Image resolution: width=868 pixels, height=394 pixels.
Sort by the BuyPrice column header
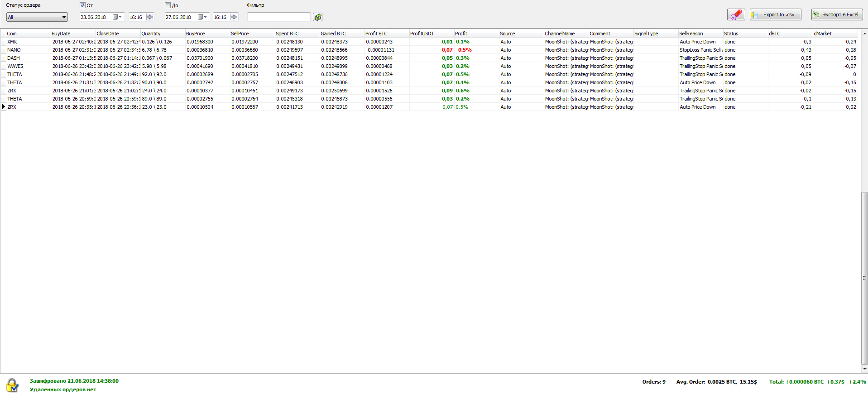(x=207, y=34)
